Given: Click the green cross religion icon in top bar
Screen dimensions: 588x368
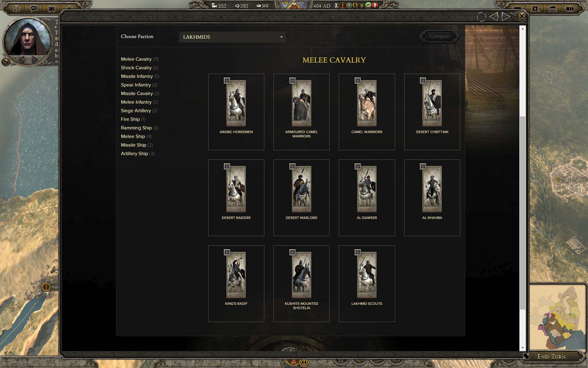Looking at the screenshot, I should pyautogui.click(x=349, y=6).
